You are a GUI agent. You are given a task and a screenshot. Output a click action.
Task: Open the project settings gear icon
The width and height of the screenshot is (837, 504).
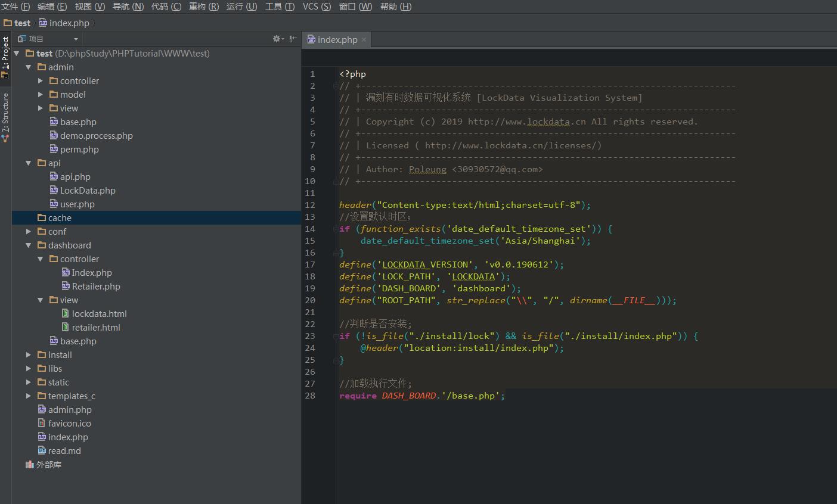click(277, 39)
